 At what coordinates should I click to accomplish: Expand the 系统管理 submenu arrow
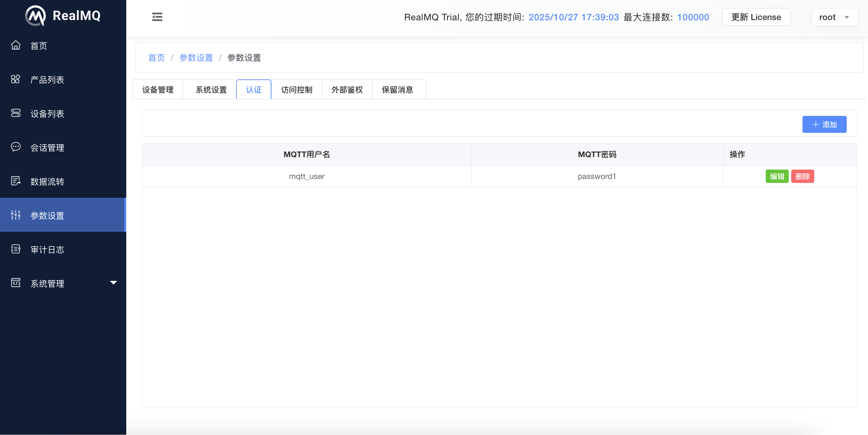[114, 283]
